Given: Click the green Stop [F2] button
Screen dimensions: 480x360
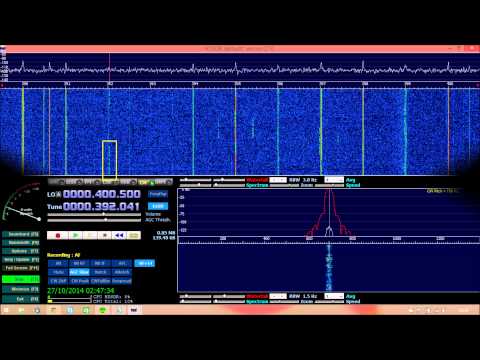Looking at the screenshot, I should click(21, 279).
